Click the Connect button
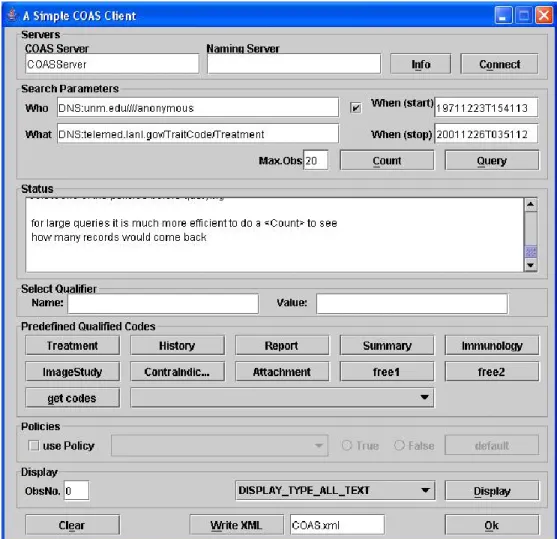The height and width of the screenshot is (539, 557). pos(499,64)
